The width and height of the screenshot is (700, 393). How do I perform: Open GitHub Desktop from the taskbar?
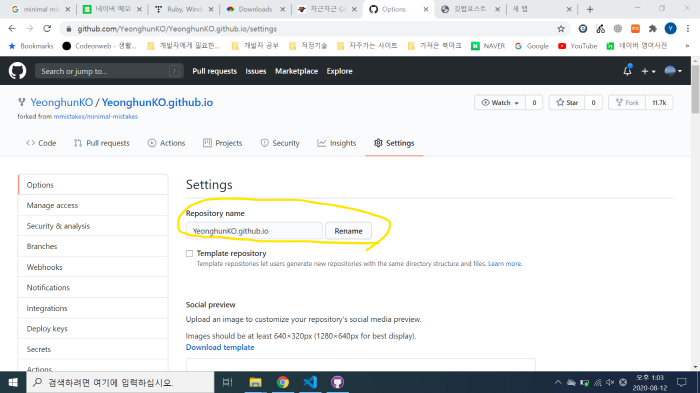(337, 382)
